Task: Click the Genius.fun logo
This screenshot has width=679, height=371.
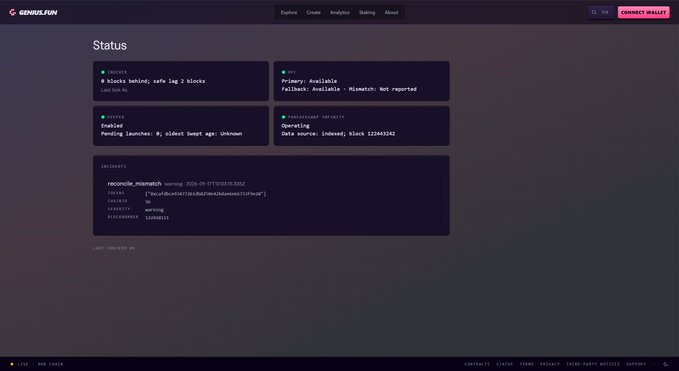Action: coord(33,13)
